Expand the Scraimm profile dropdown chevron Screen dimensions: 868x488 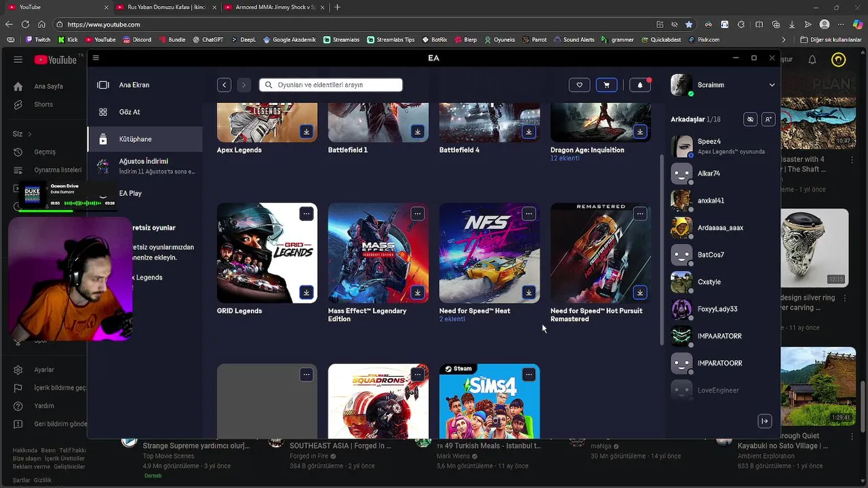point(772,85)
